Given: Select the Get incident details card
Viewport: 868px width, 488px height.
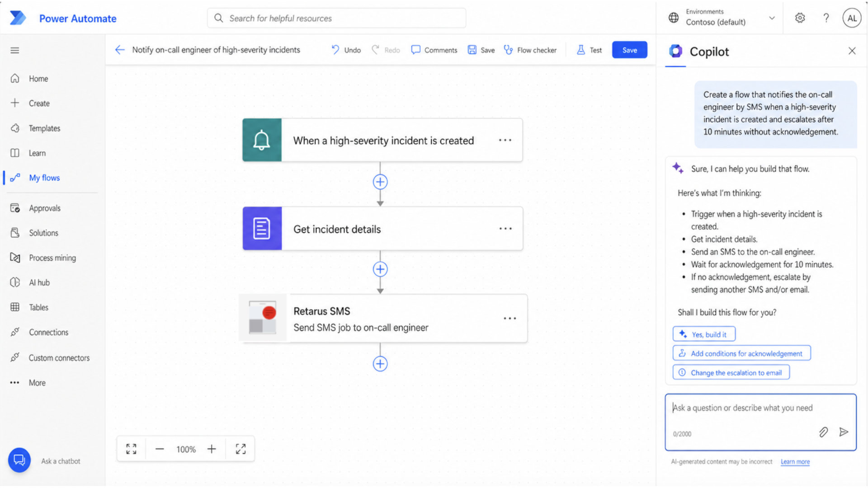Looking at the screenshot, I should [x=382, y=229].
